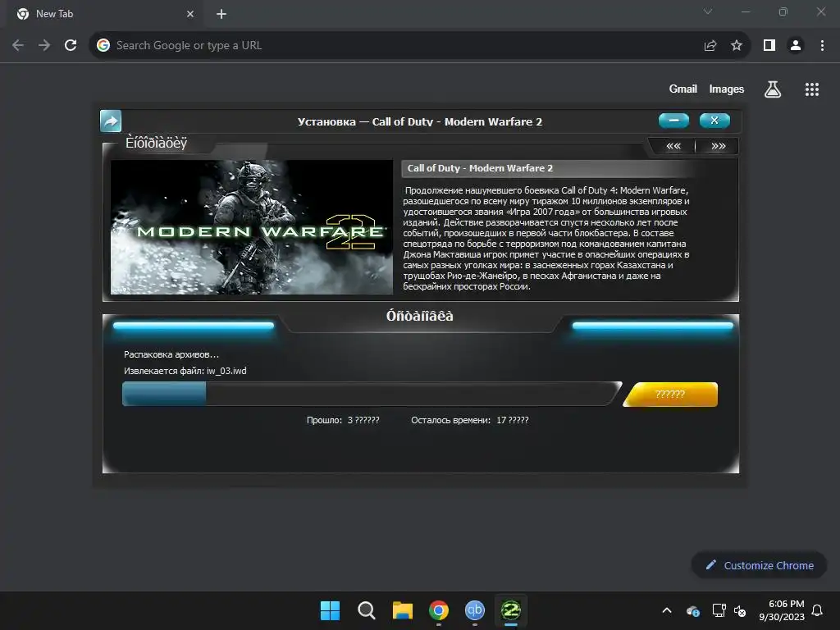Click Customize Chrome button

coord(759,565)
